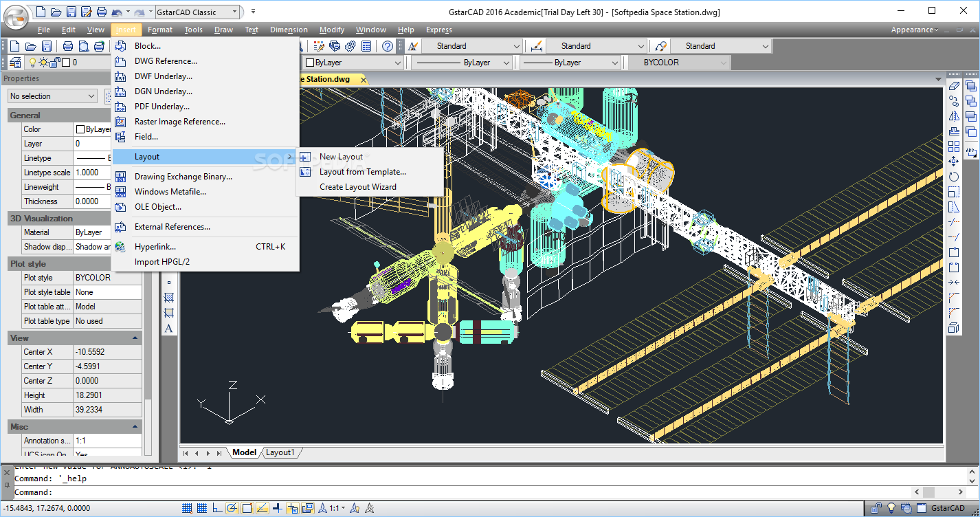Open the Format menu
The height and width of the screenshot is (517, 980).
(160, 30)
